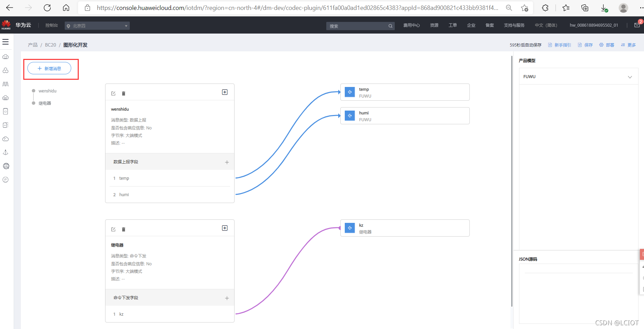Click the temp property node icon
The width and height of the screenshot is (644, 329).
pyautogui.click(x=350, y=92)
